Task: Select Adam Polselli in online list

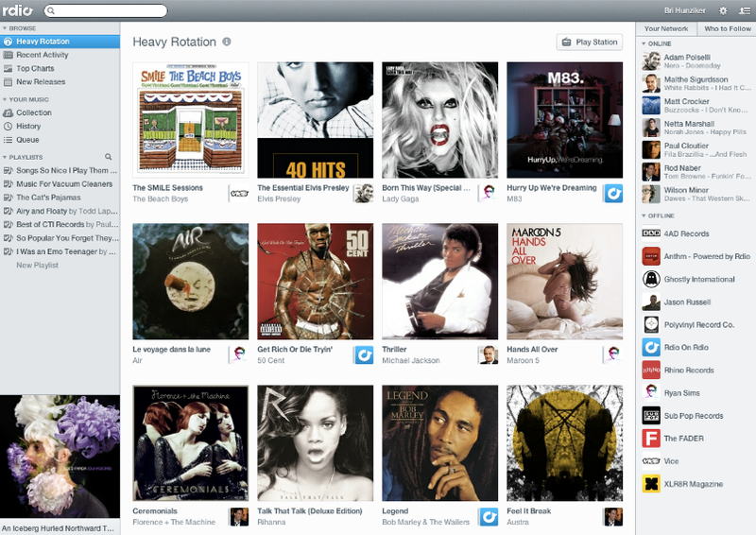Action: coord(696,61)
